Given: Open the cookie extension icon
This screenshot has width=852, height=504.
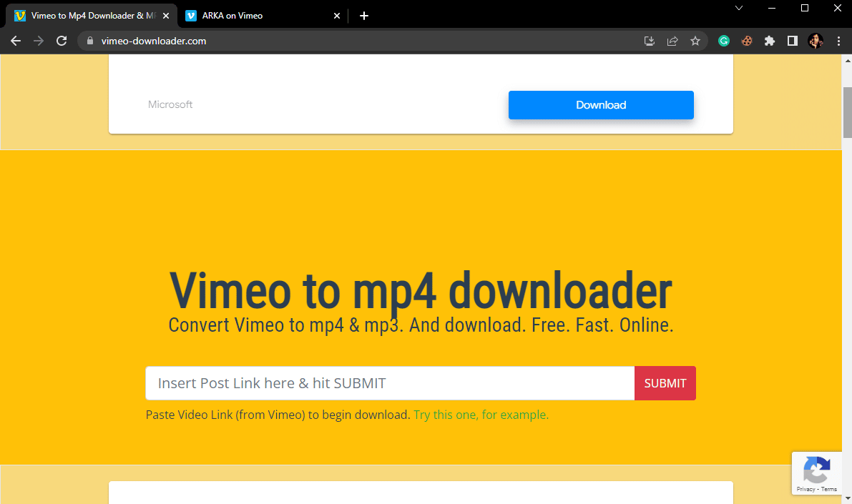Looking at the screenshot, I should pyautogui.click(x=747, y=41).
